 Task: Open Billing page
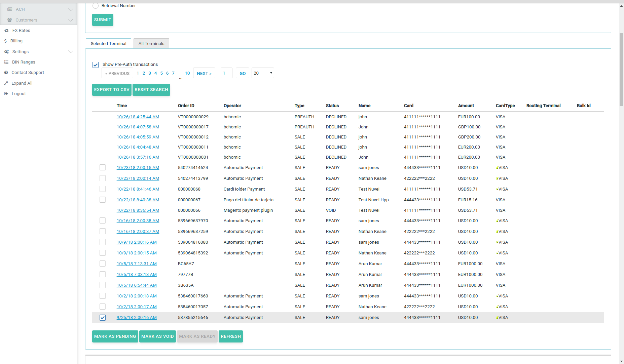point(16,41)
